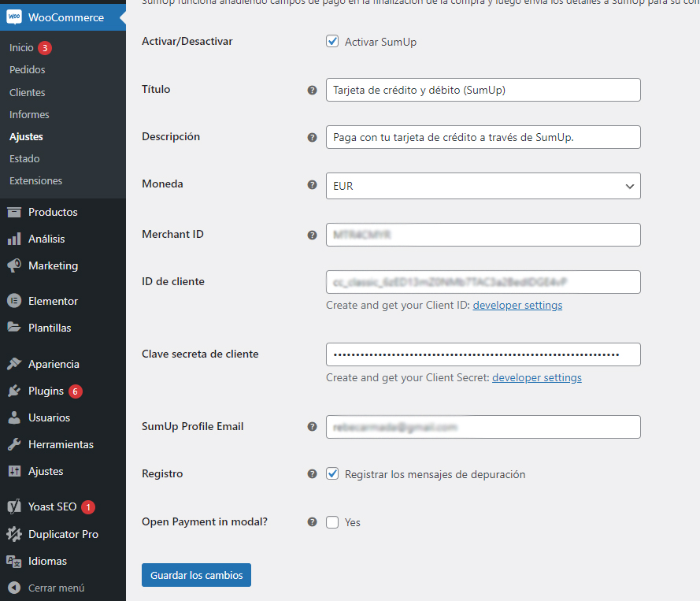Enable Open Payment in modal Yes checkbox
Viewport: 700px width, 601px height.
332,521
